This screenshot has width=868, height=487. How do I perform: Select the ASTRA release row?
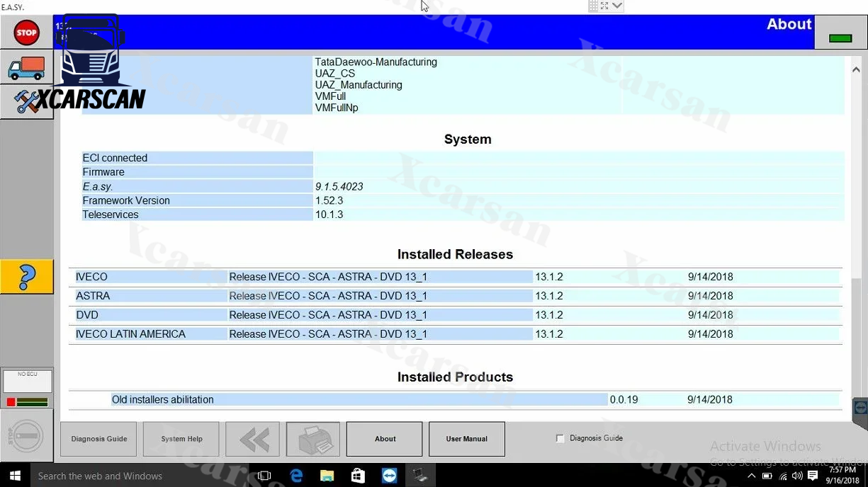click(456, 296)
